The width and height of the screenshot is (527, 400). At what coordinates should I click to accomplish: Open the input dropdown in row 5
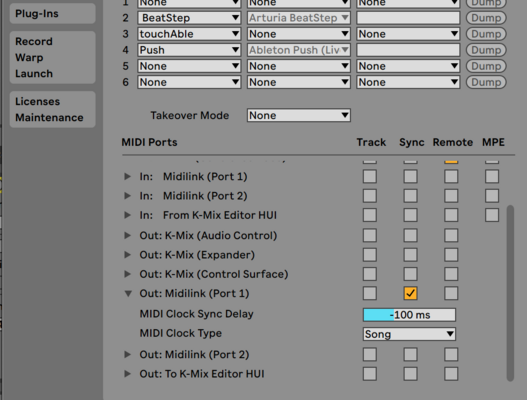coord(299,66)
